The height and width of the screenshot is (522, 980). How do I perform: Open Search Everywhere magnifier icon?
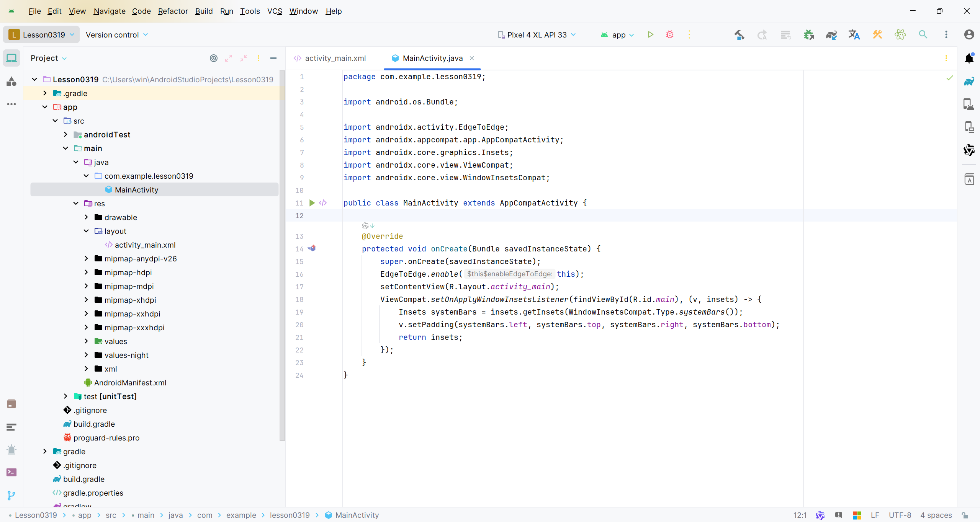tap(923, 35)
